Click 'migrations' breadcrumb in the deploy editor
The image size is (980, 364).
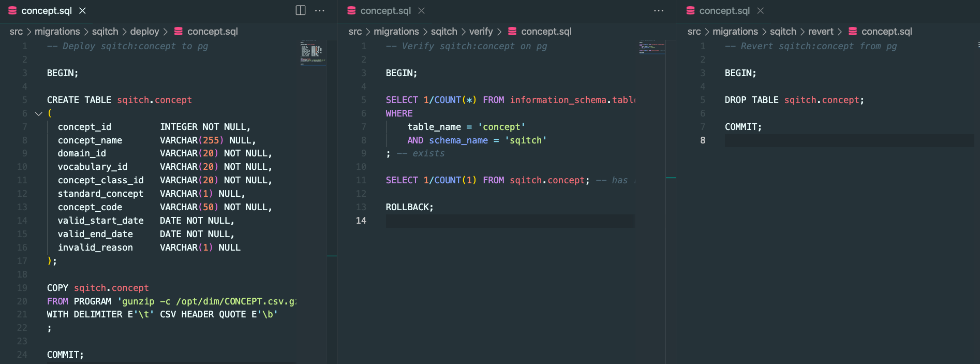tap(57, 32)
